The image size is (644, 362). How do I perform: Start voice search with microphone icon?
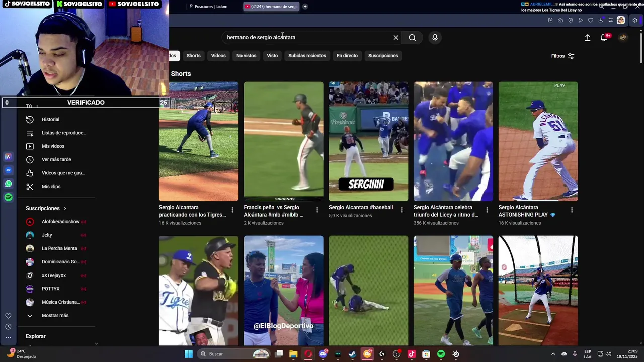tap(435, 37)
